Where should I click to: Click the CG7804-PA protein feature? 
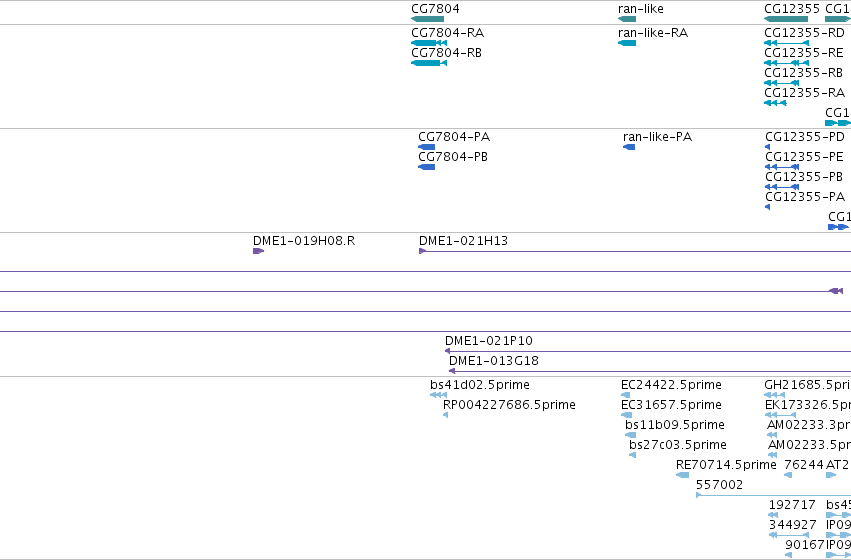click(427, 147)
